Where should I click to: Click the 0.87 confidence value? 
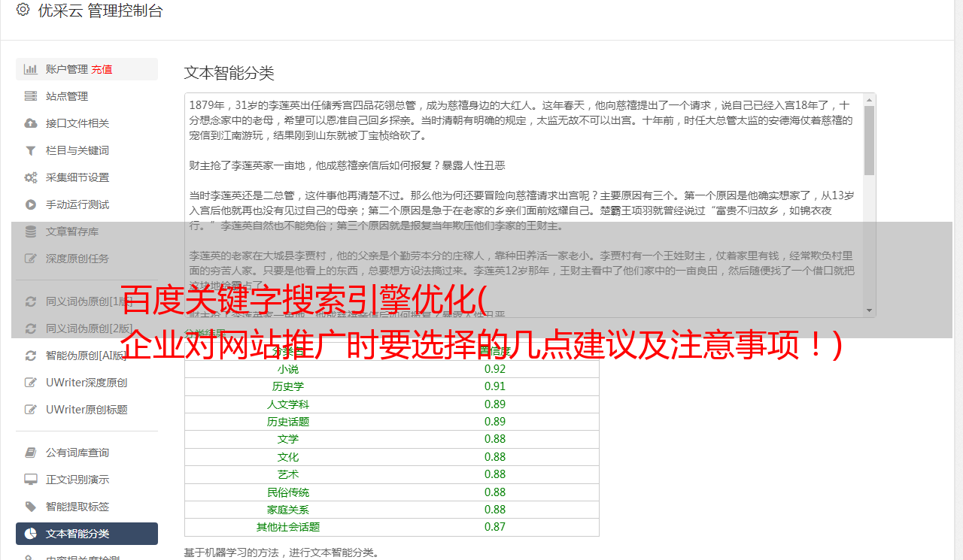pyautogui.click(x=495, y=527)
